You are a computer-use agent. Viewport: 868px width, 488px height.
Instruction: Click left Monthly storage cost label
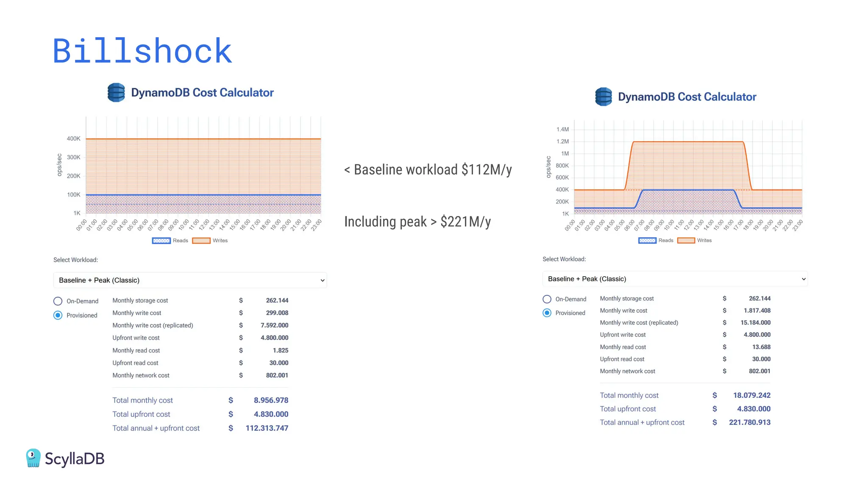tap(140, 300)
